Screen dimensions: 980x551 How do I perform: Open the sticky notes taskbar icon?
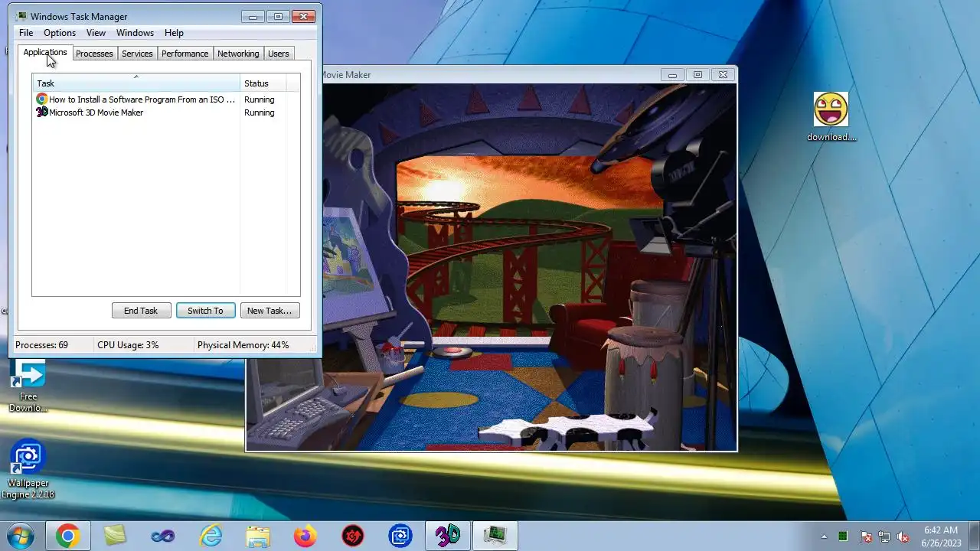click(x=115, y=536)
